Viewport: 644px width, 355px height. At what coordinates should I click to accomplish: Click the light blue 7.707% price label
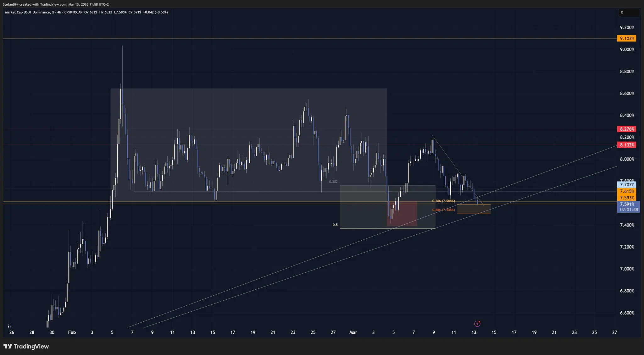pos(627,185)
